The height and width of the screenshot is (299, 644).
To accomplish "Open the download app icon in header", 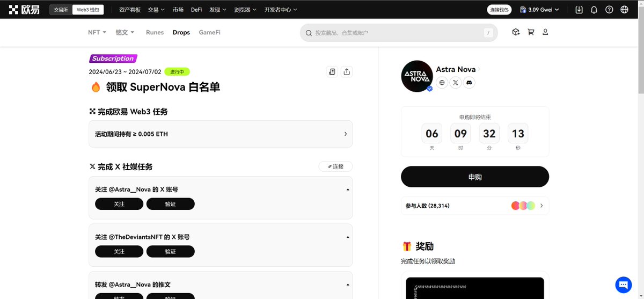I will tap(579, 10).
